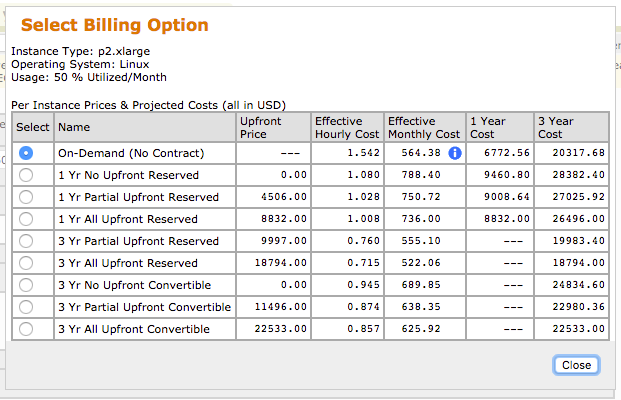621x400 pixels.
Task: Click the info icon beside 564.38
Action: pyautogui.click(x=454, y=153)
